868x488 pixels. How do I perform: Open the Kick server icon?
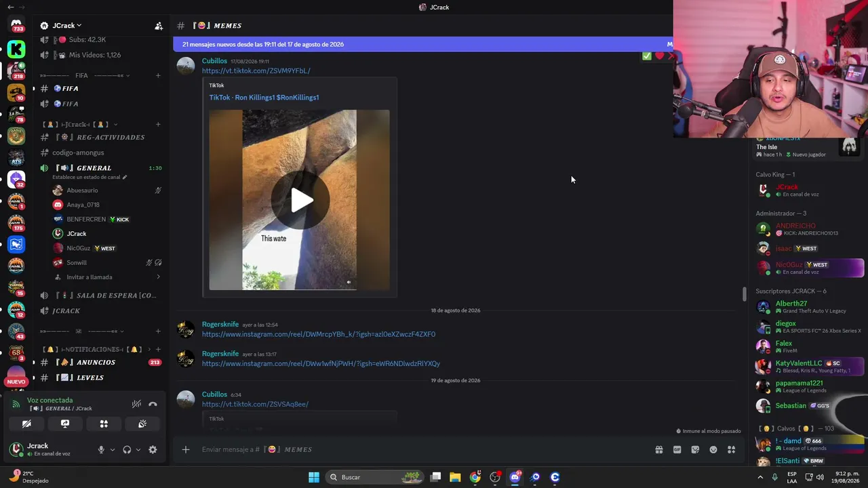[x=16, y=49]
